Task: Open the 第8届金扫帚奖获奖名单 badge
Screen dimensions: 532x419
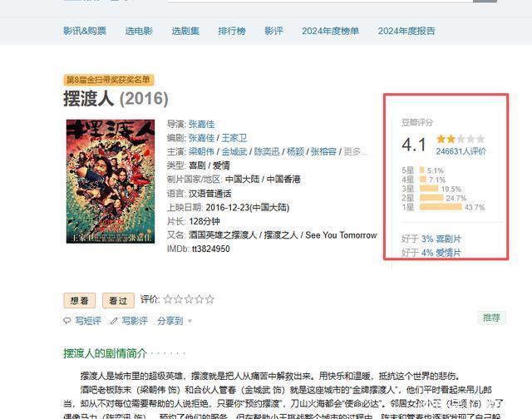Action: coord(109,80)
